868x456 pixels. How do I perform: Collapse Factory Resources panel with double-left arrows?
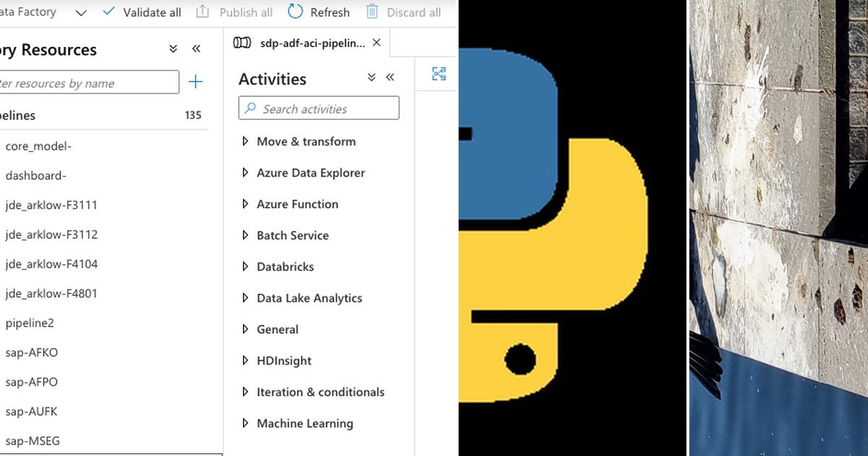[x=196, y=48]
